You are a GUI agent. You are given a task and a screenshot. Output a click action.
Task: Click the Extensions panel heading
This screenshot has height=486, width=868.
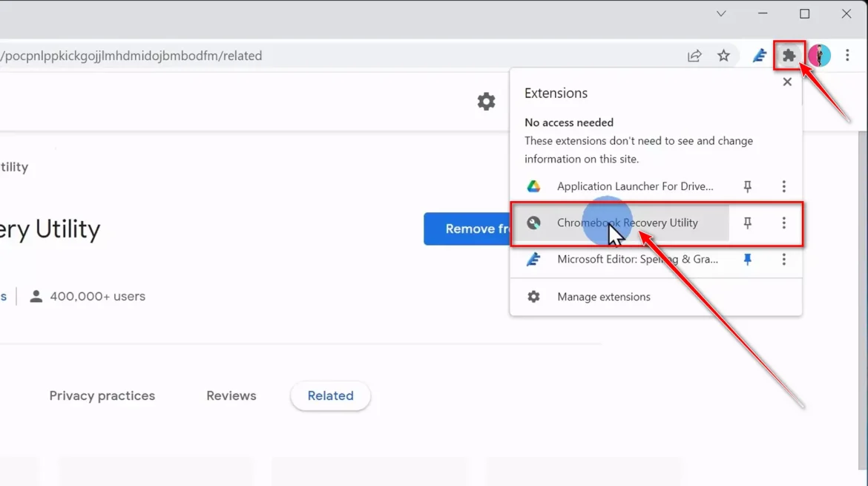tap(556, 93)
